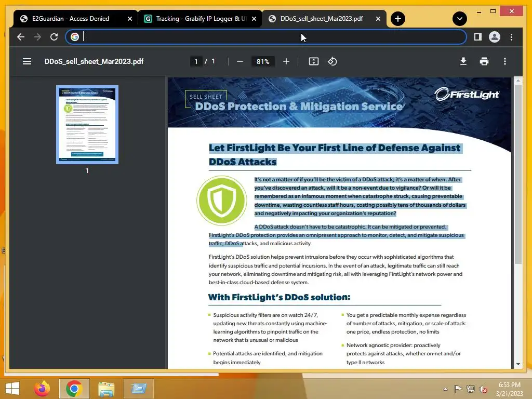This screenshot has height=399, width=532.
Task: Click the scrollbar up arrow
Action: pos(518,81)
